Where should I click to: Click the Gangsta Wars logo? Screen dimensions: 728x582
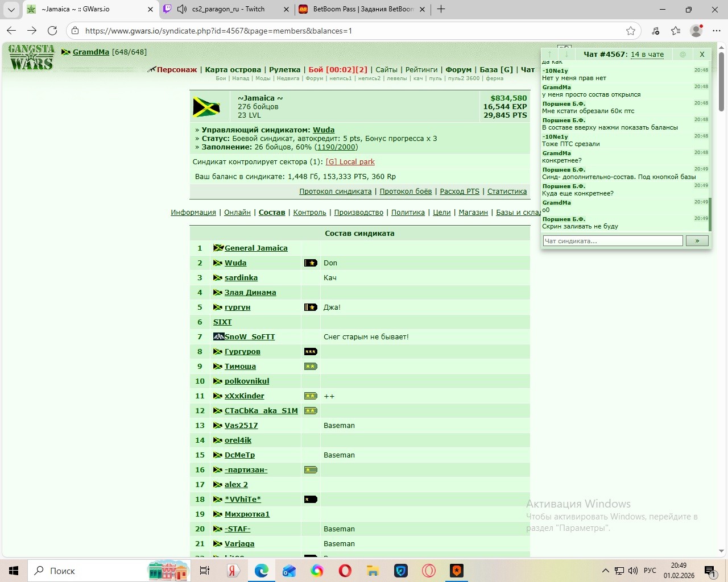pos(32,57)
